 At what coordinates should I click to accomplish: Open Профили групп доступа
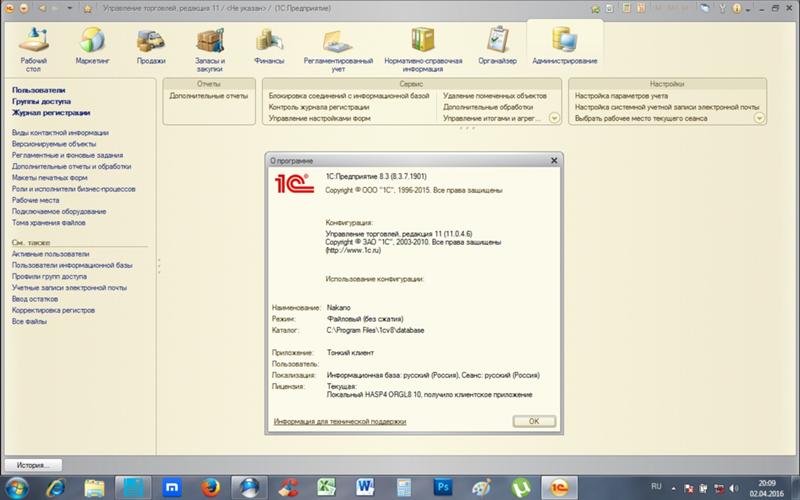click(x=49, y=276)
